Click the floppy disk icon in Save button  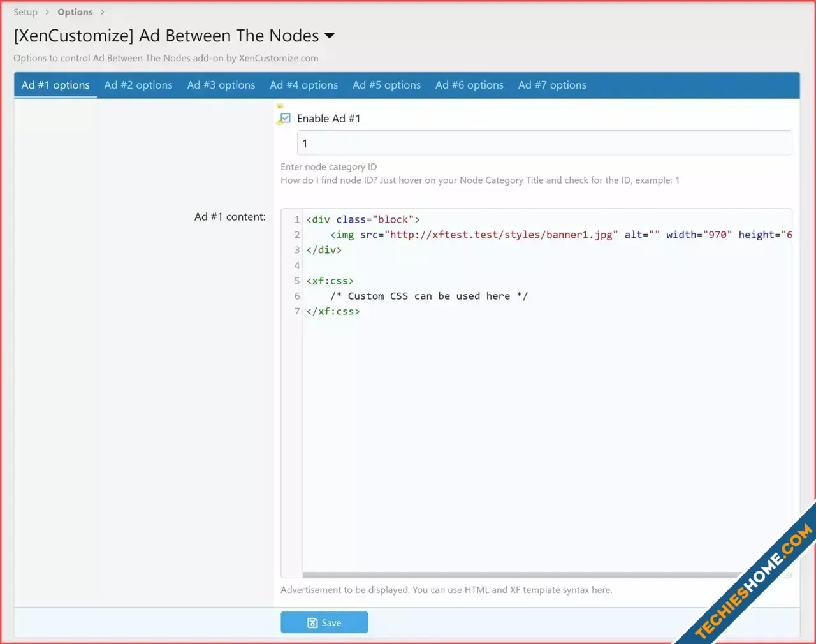(x=312, y=623)
